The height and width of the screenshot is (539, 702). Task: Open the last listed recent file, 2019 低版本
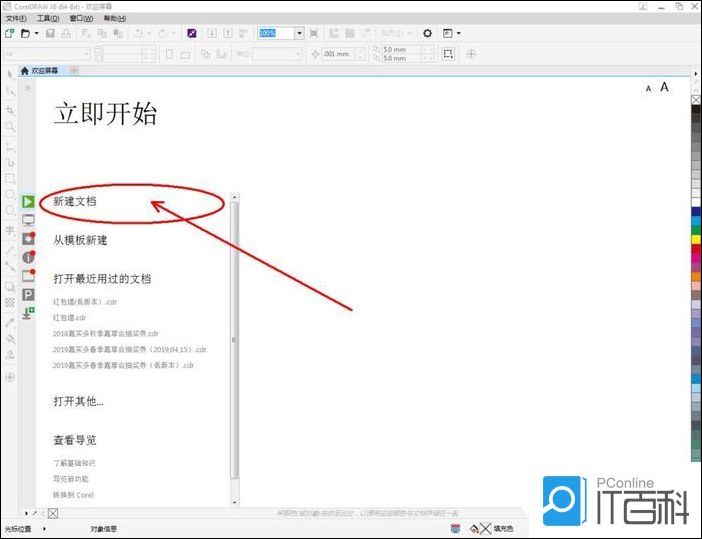[124, 365]
